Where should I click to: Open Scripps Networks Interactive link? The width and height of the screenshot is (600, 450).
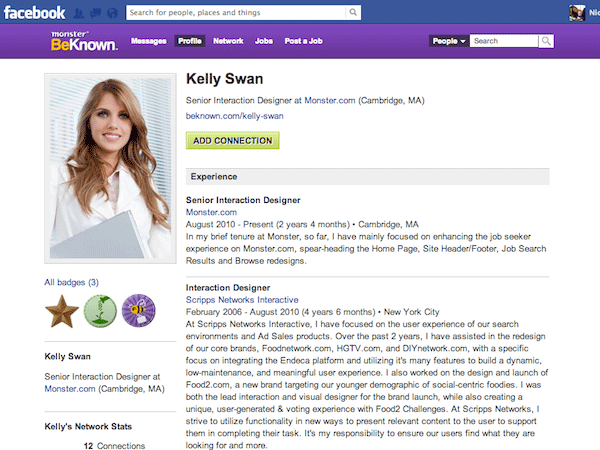242,300
